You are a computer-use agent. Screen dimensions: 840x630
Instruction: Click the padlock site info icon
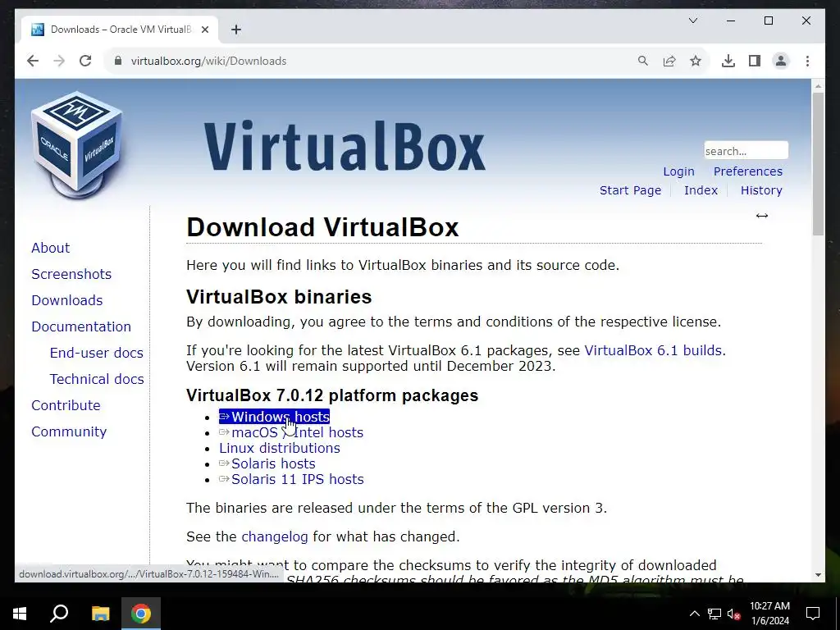(x=118, y=61)
